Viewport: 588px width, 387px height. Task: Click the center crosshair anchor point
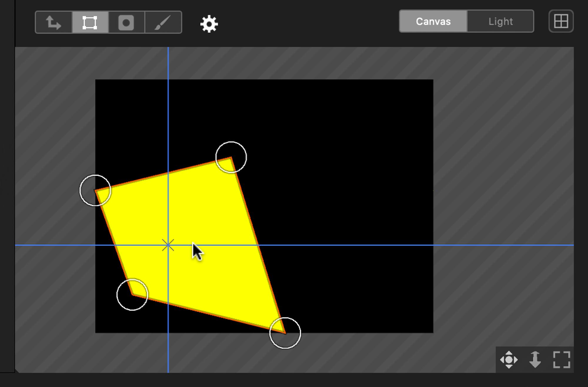point(168,245)
